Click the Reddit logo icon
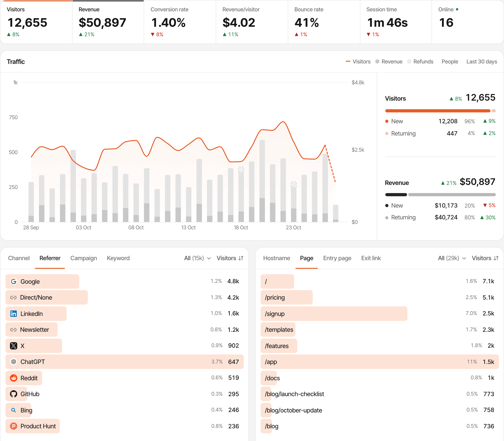The width and height of the screenshot is (504, 441). pyautogui.click(x=14, y=378)
